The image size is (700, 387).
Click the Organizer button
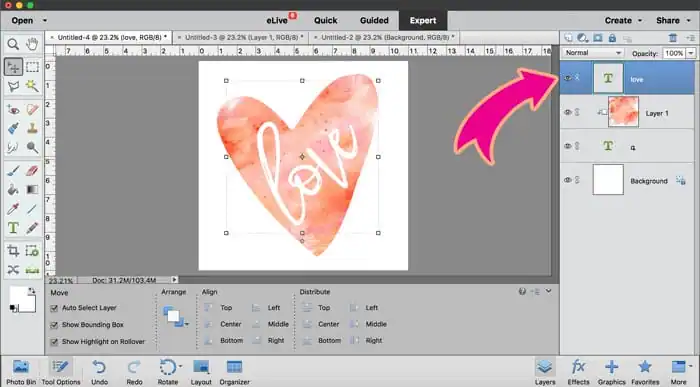click(234, 372)
